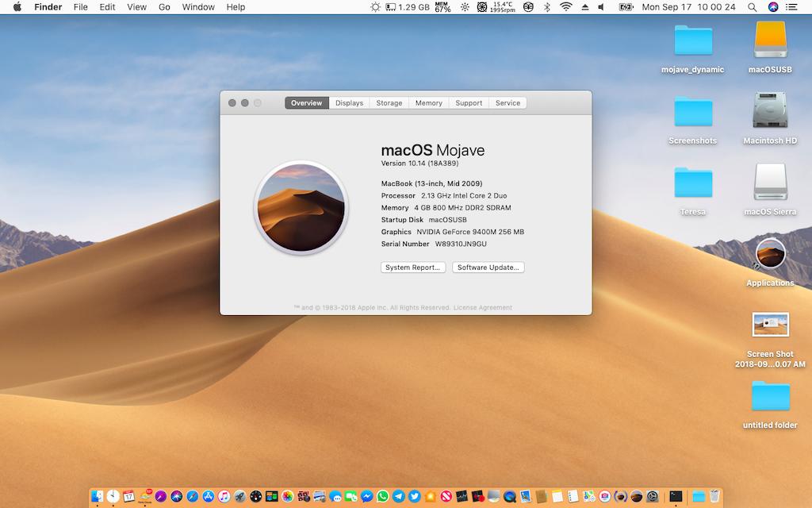Open Siri from the Dock

click(x=177, y=497)
